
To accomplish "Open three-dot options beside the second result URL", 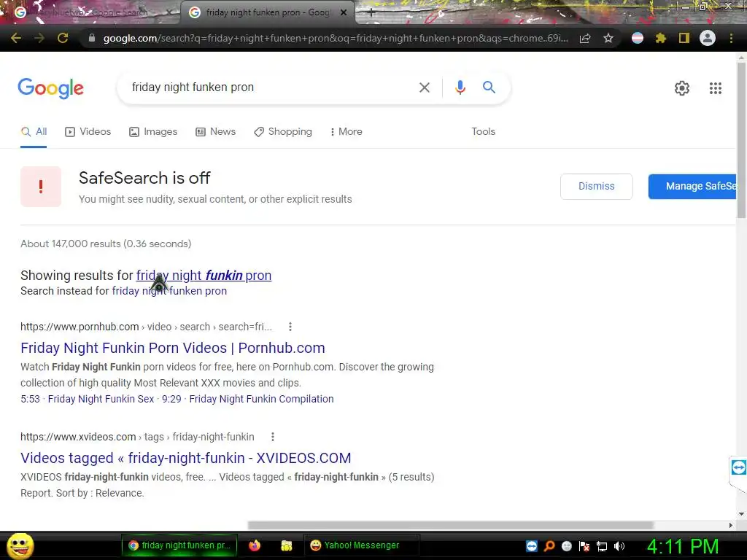I will coord(273,437).
